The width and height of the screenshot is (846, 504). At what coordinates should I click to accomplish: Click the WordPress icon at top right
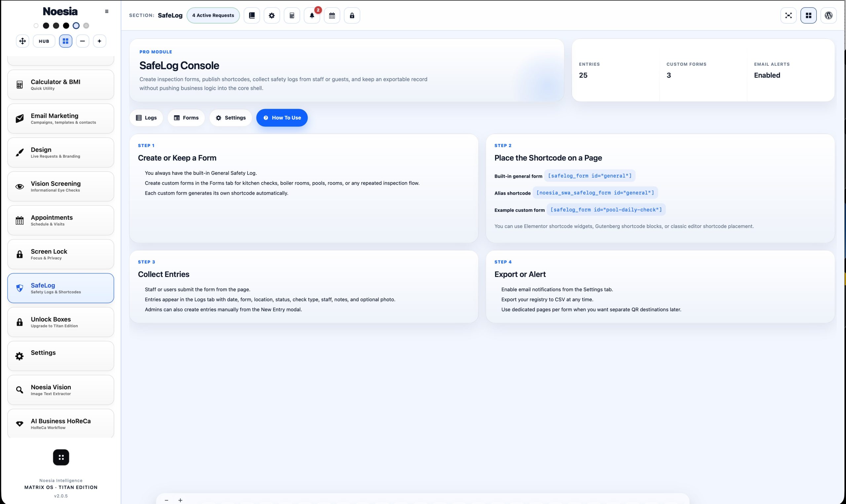pyautogui.click(x=828, y=15)
